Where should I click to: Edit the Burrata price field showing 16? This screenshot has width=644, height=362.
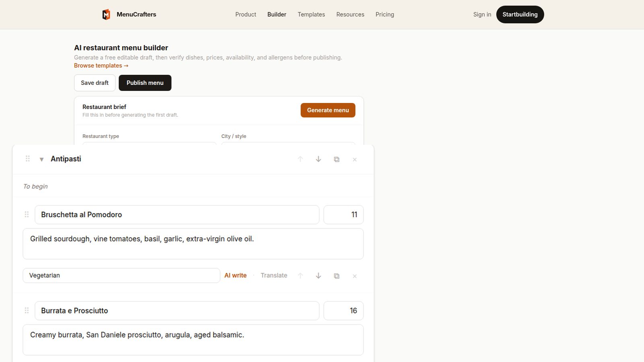[x=344, y=311]
